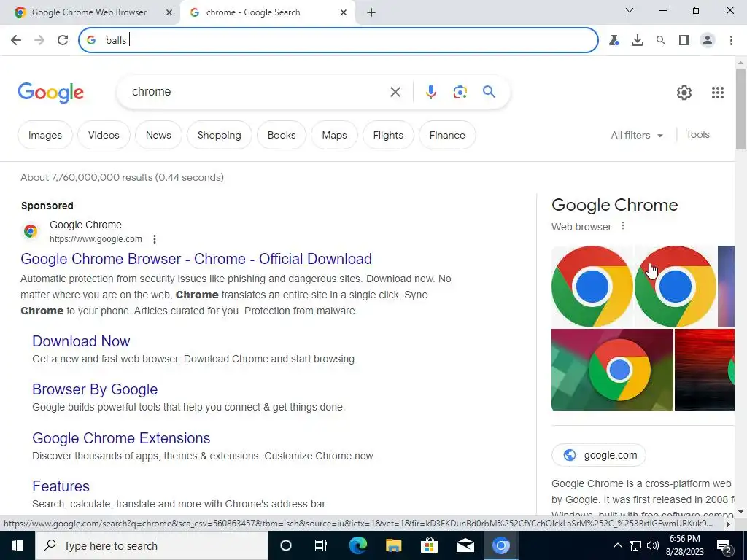Open File Explorer from taskbar
The image size is (747, 560).
[x=393, y=545]
